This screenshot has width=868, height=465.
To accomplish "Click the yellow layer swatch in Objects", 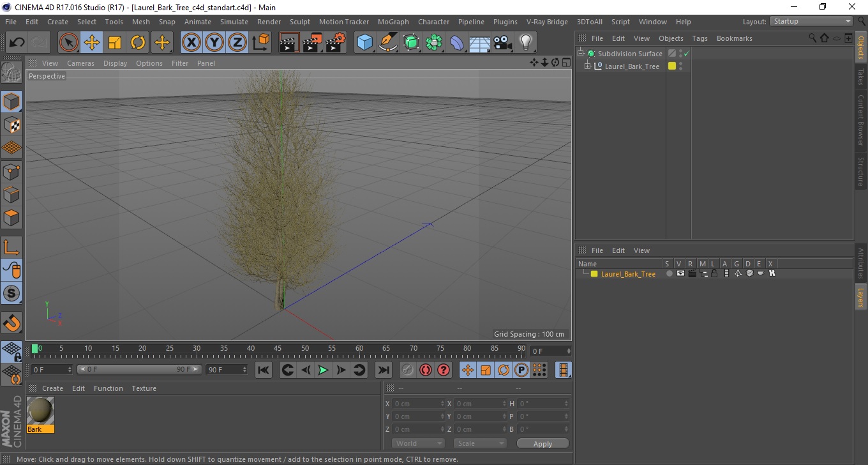I will click(x=672, y=66).
